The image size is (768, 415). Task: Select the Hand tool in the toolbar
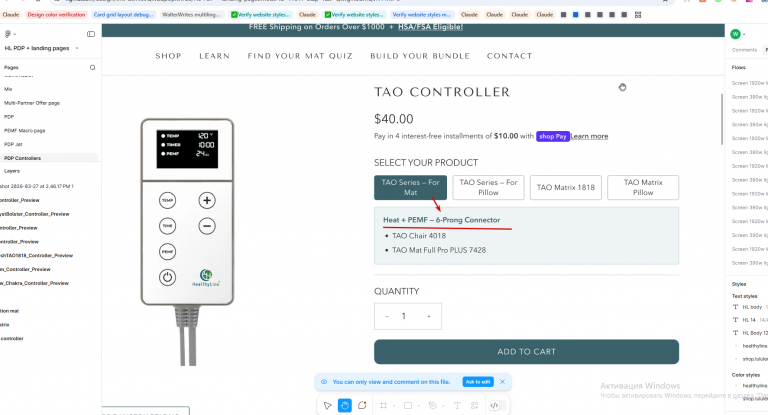click(x=345, y=405)
